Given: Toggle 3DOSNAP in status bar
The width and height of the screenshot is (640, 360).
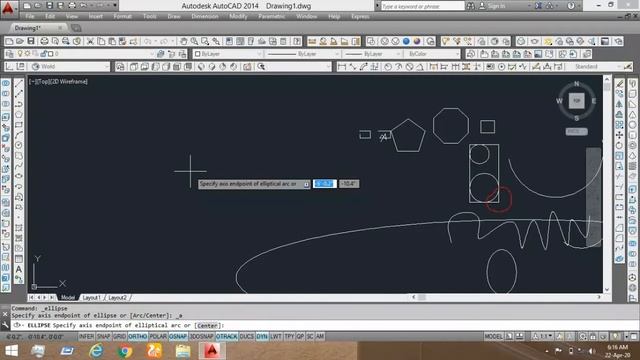Looking at the screenshot, I should click(202, 336).
